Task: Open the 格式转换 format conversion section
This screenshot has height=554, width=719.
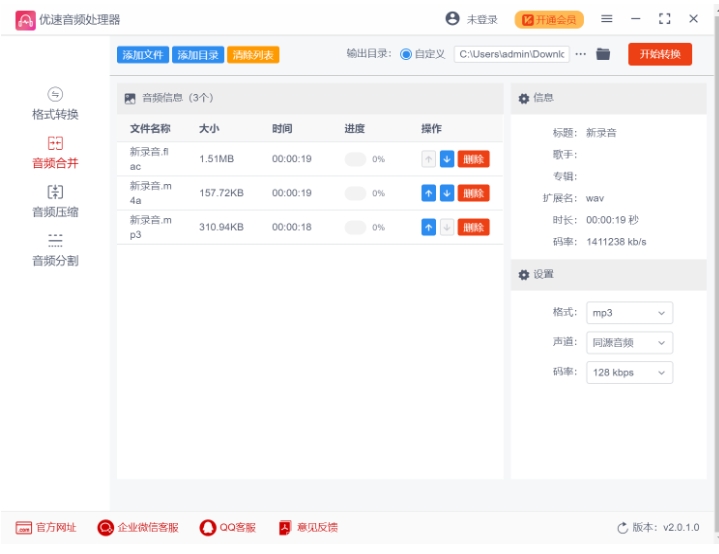Action: point(55,104)
